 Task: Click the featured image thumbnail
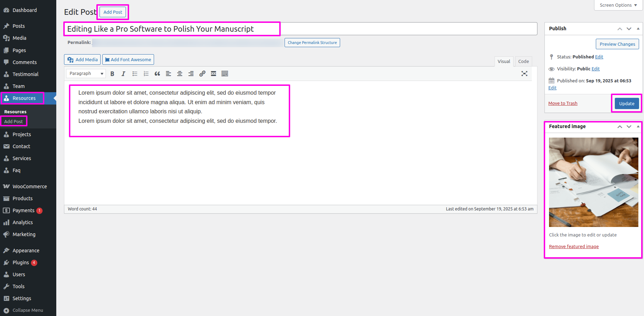tap(593, 182)
